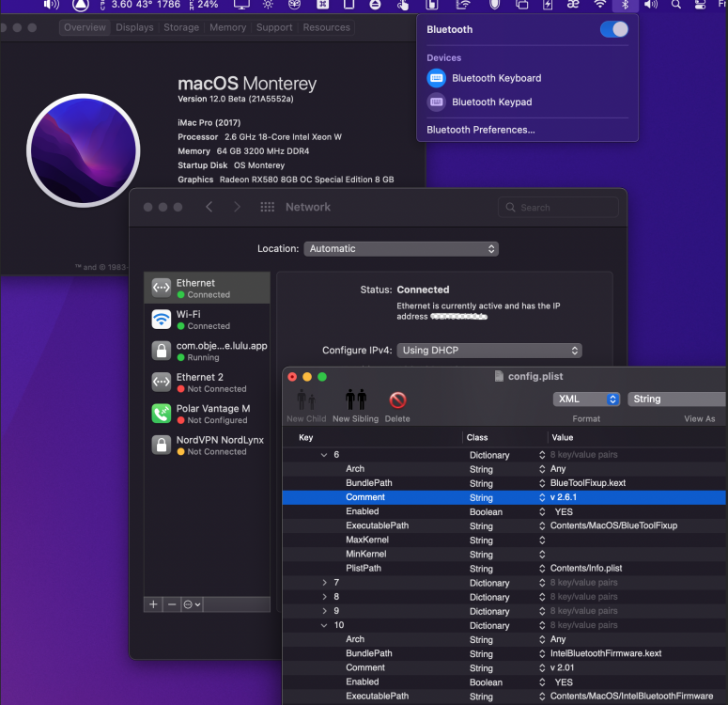Select the Polar Vantage M service
This screenshot has width=728, height=705.
(207, 414)
